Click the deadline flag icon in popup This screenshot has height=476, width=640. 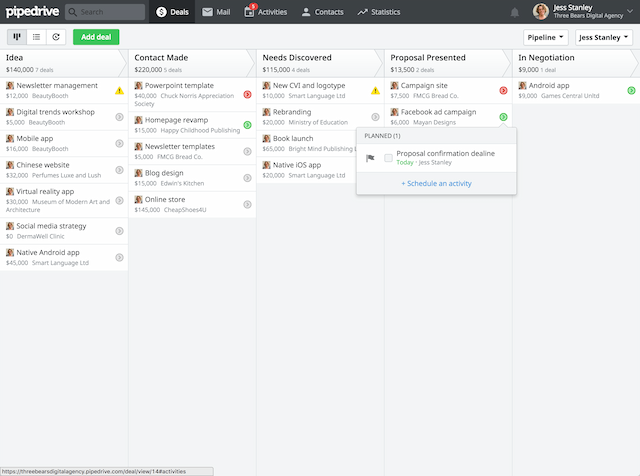370,158
